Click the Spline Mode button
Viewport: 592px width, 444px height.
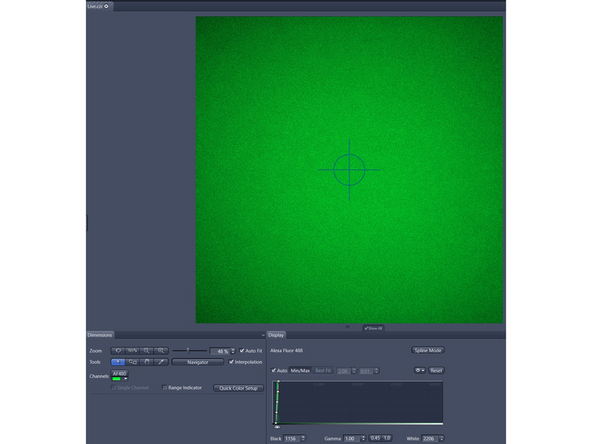(x=428, y=350)
